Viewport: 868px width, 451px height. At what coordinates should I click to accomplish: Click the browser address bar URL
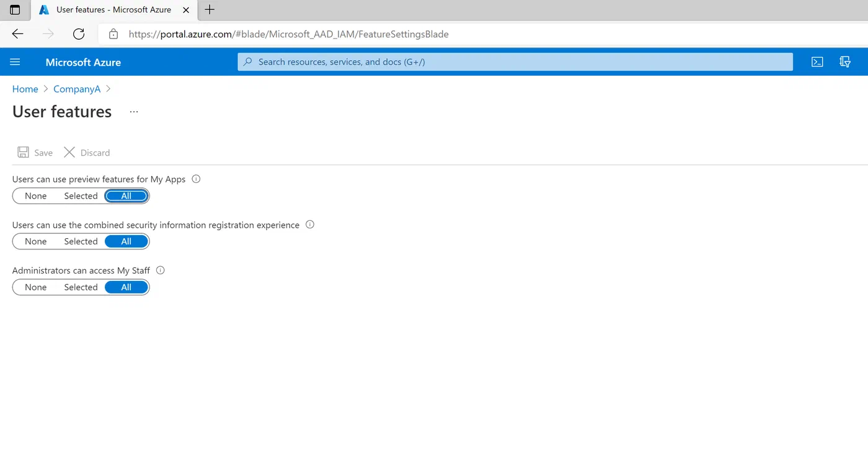289,34
